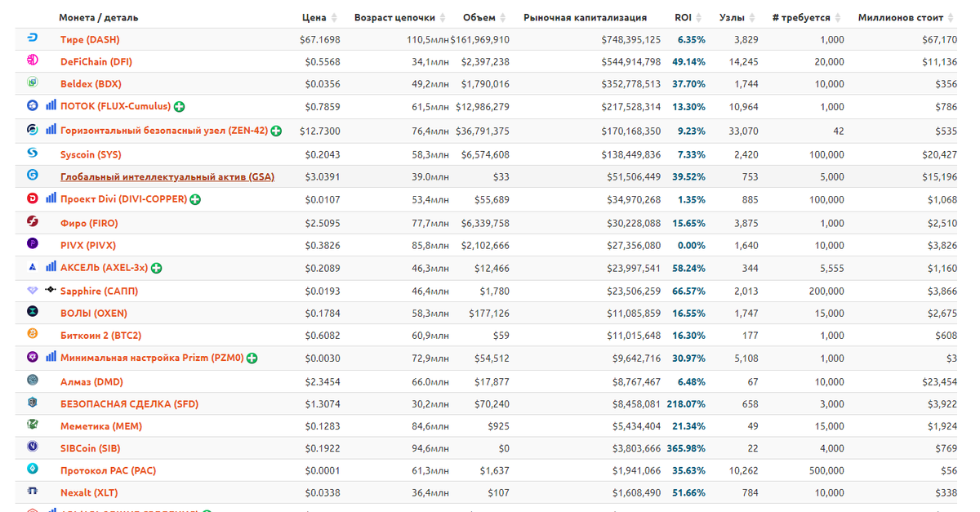Click the MEM Memetic logo icon
Image resolution: width=980 pixels, height=512 pixels.
pyautogui.click(x=33, y=424)
